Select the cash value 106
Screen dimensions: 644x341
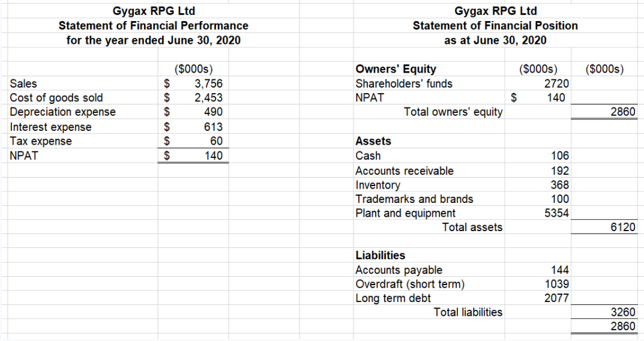point(560,155)
